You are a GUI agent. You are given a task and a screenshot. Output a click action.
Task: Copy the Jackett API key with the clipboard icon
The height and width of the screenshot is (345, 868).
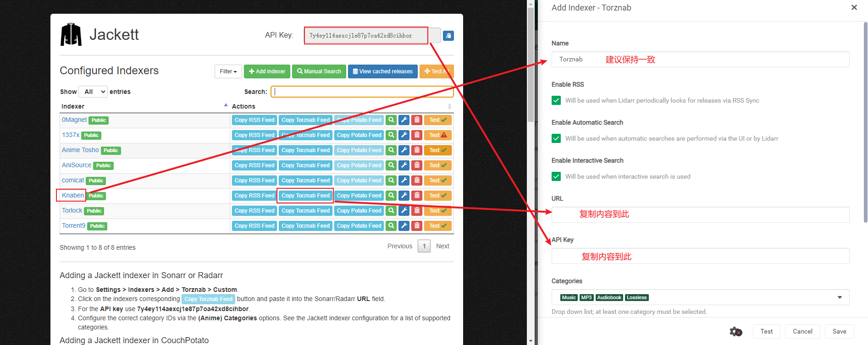coord(448,35)
